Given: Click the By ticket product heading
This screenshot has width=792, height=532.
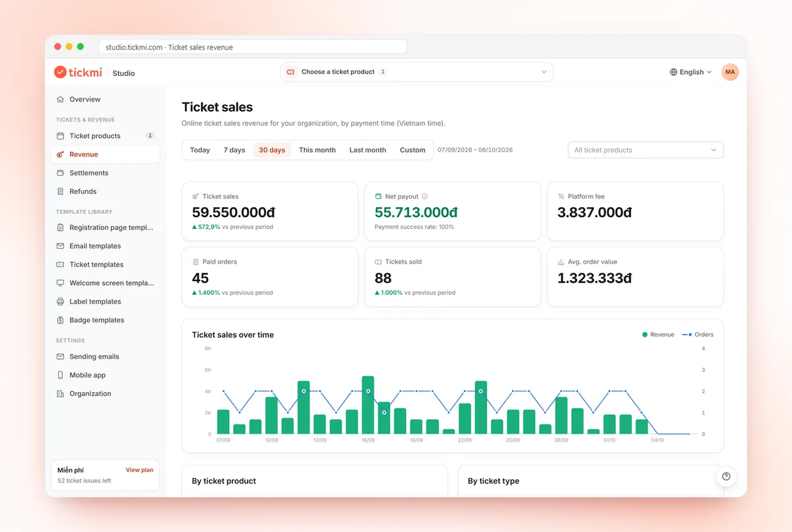Looking at the screenshot, I should [x=224, y=481].
